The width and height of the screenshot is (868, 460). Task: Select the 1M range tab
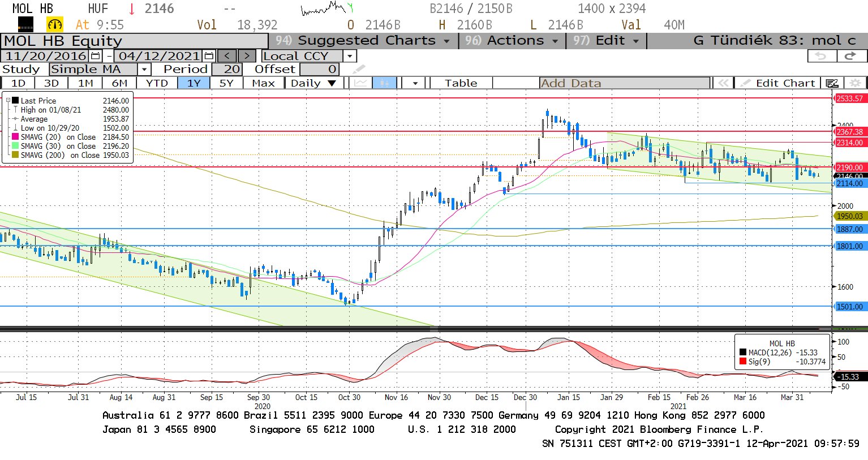[85, 83]
